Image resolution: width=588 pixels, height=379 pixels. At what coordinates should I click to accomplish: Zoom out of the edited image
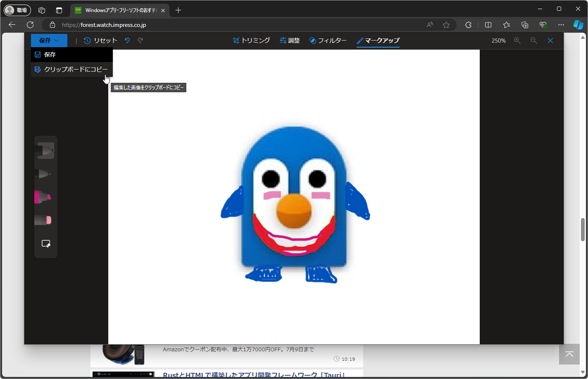click(533, 40)
